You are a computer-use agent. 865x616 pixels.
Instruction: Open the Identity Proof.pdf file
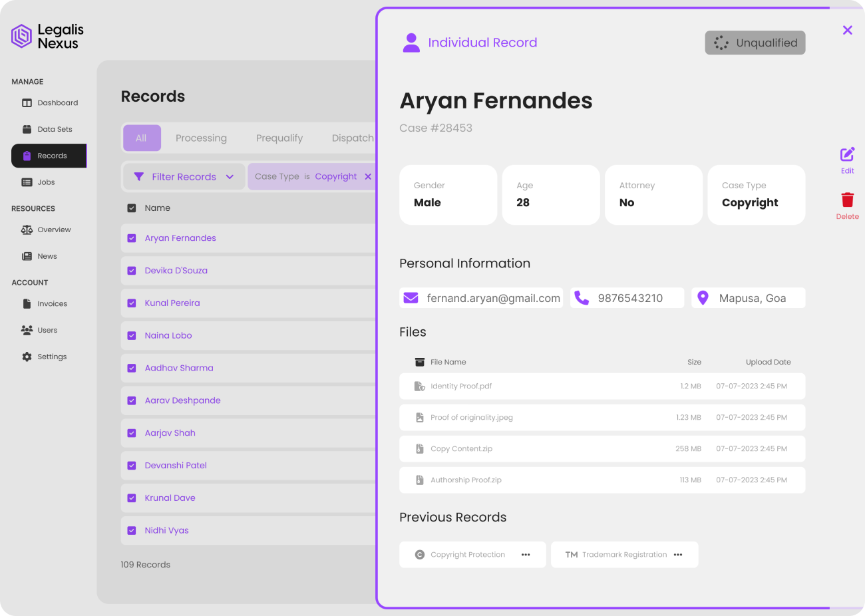[602, 386]
